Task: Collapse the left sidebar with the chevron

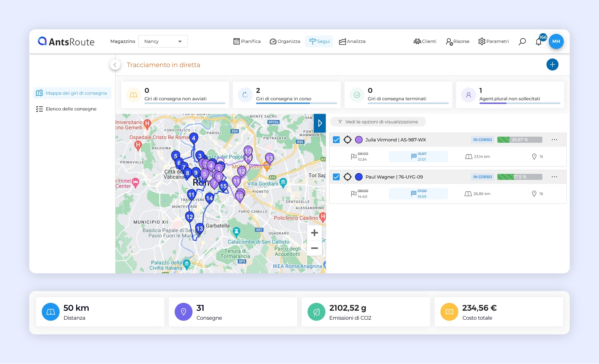Action: (115, 65)
